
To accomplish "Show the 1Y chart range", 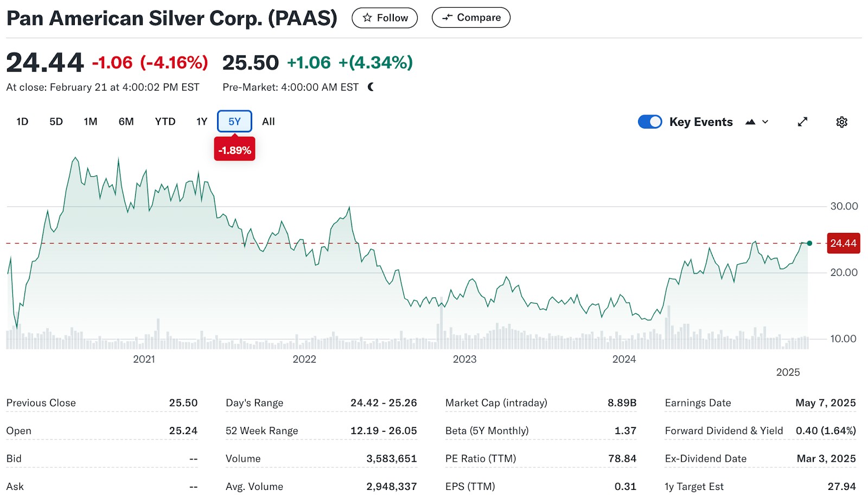I will pyautogui.click(x=202, y=122).
